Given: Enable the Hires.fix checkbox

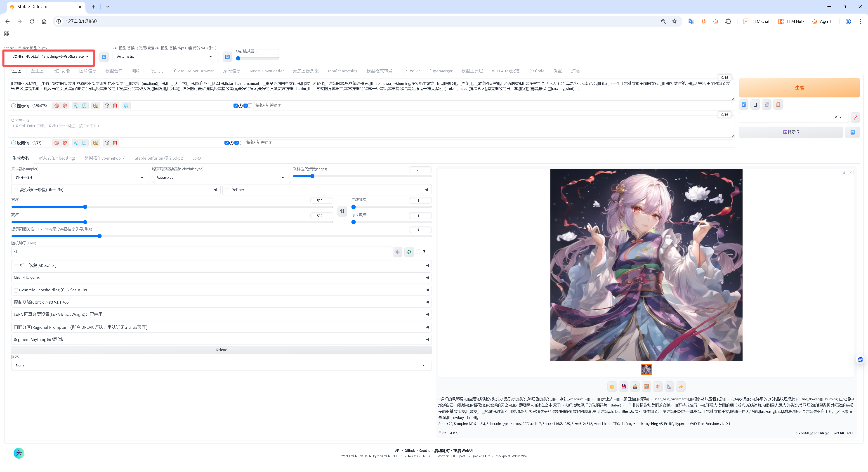Looking at the screenshot, I should pyautogui.click(x=16, y=190).
